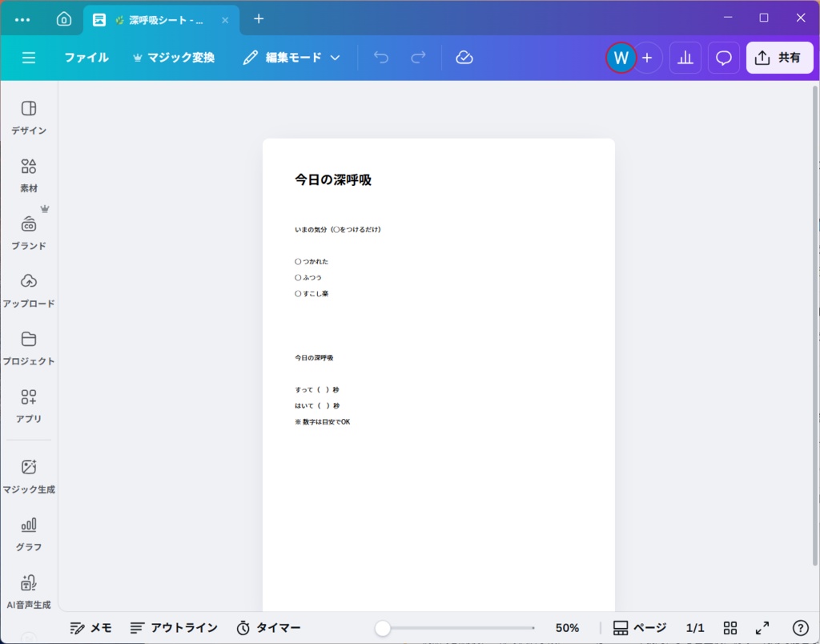The height and width of the screenshot is (644, 820).
Task: Open the hamburger menu beside ファイル
Action: [x=29, y=57]
